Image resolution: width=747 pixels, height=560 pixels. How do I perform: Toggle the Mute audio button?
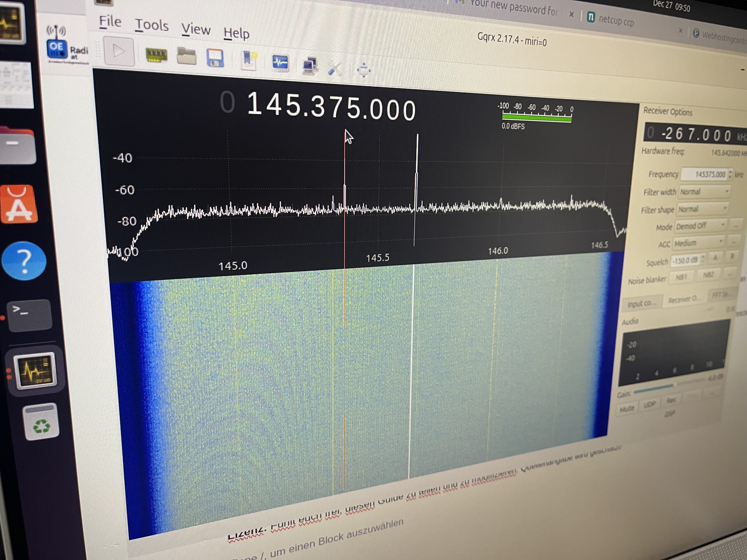[x=627, y=408]
